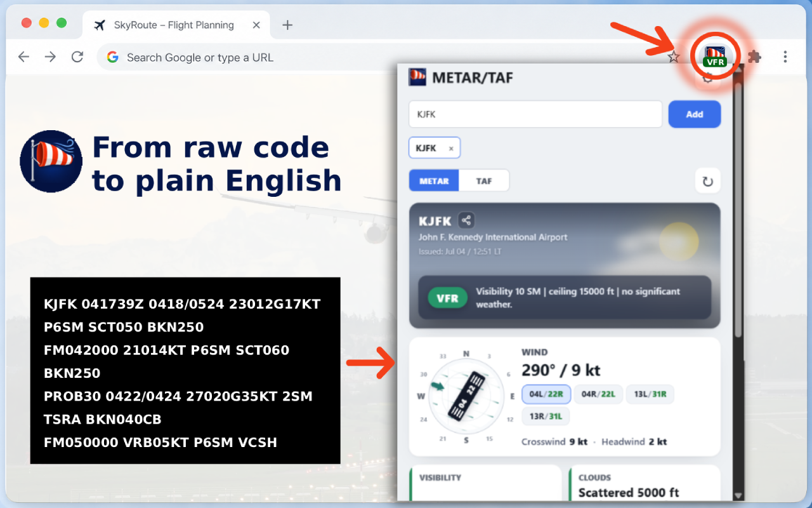This screenshot has width=812, height=508.
Task: Click the wind reading 290° / 9 kt
Action: (x=561, y=370)
